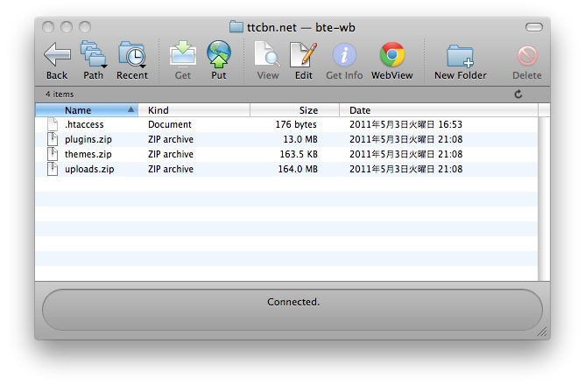Click the Back arrow toolbar icon
The height and width of the screenshot is (392, 585).
pyautogui.click(x=57, y=56)
